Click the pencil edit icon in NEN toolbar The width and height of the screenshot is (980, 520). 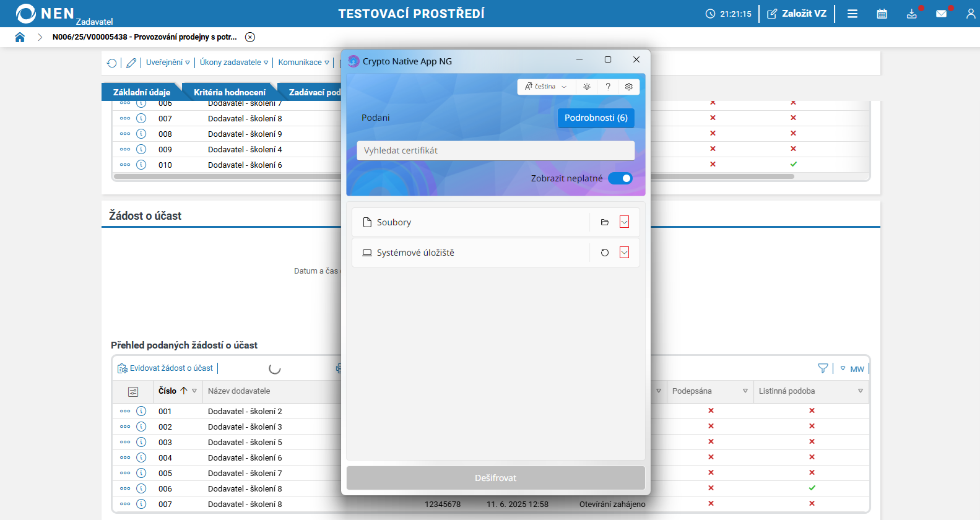[x=131, y=63]
